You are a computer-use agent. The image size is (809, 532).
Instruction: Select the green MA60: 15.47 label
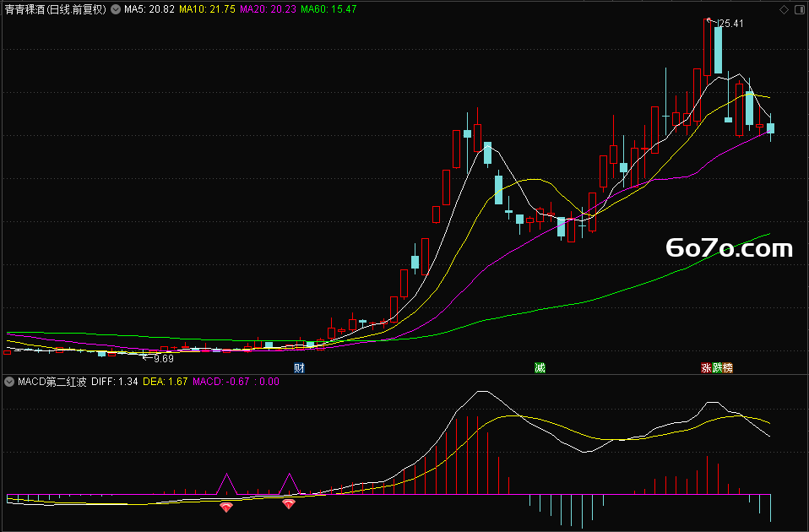pyautogui.click(x=328, y=9)
